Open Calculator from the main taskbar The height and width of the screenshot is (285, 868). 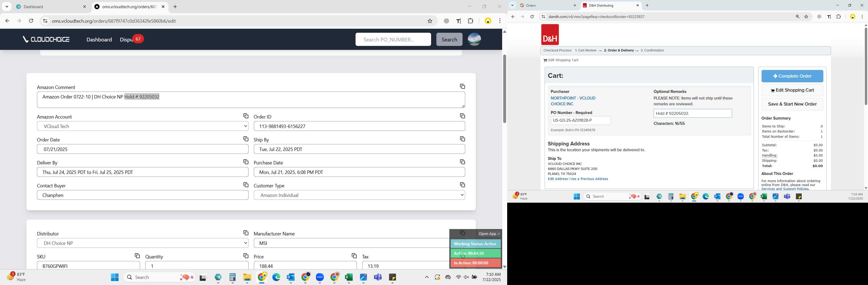coord(232,277)
